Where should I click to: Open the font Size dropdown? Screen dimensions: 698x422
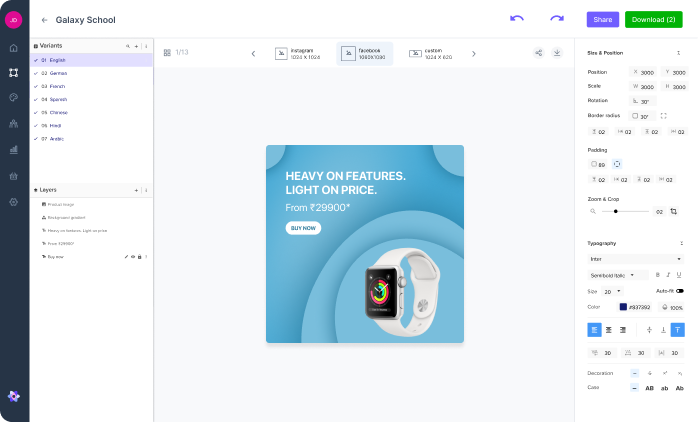point(613,292)
